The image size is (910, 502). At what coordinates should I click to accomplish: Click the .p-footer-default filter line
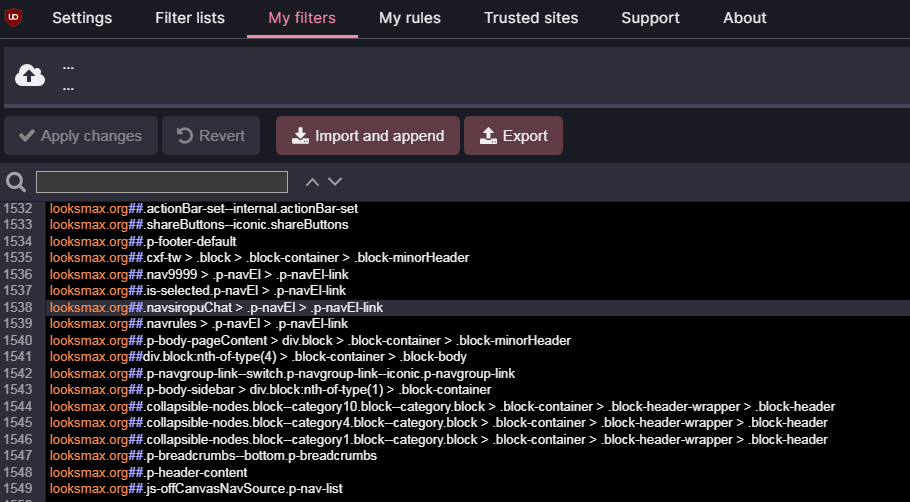click(143, 241)
